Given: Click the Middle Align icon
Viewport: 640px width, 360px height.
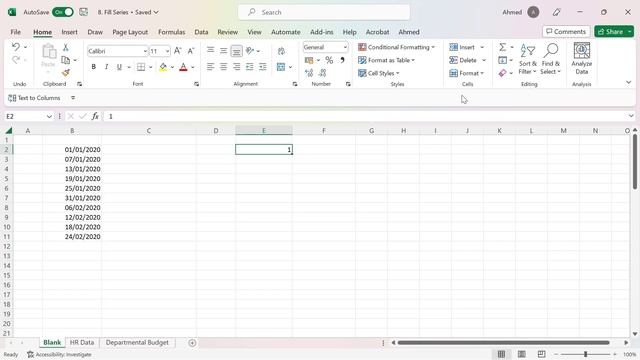Looking at the screenshot, I should [223, 51].
